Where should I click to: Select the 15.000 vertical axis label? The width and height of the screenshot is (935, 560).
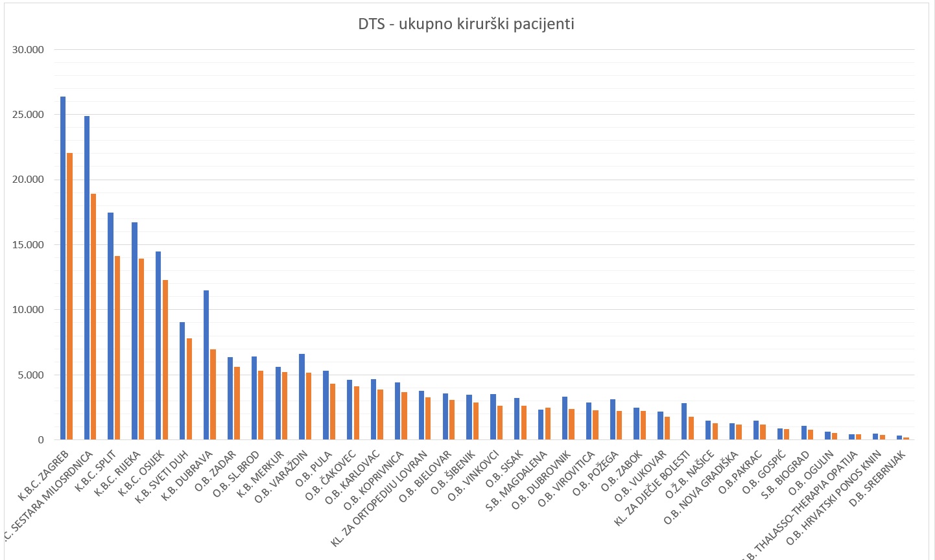click(x=28, y=245)
